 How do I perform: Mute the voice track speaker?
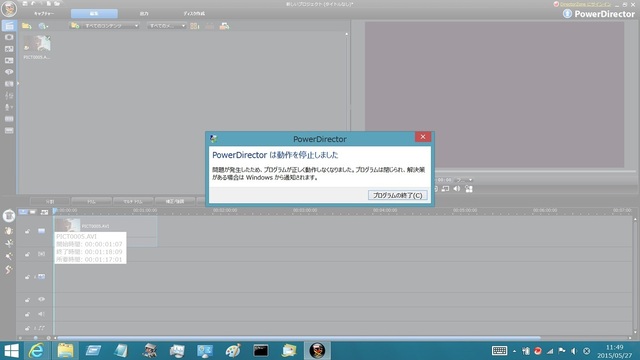[42, 314]
